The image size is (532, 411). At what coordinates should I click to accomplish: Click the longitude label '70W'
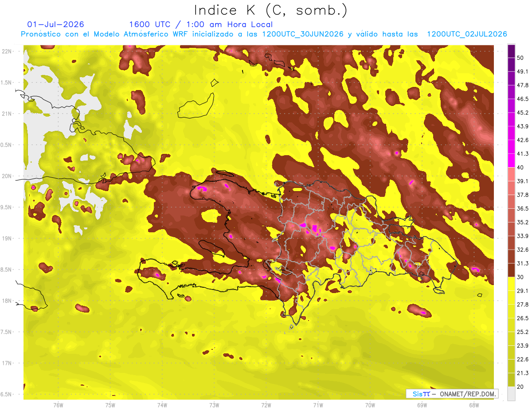370,405
